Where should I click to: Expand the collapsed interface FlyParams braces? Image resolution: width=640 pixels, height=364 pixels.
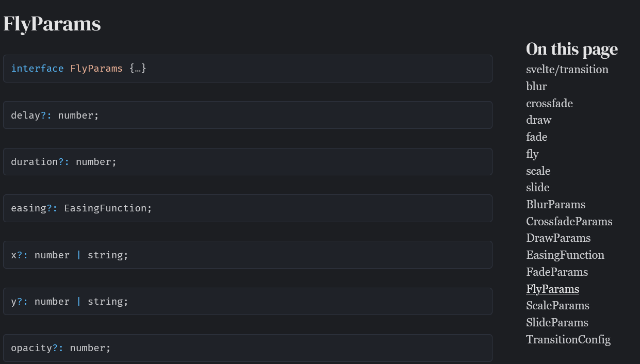[138, 69]
